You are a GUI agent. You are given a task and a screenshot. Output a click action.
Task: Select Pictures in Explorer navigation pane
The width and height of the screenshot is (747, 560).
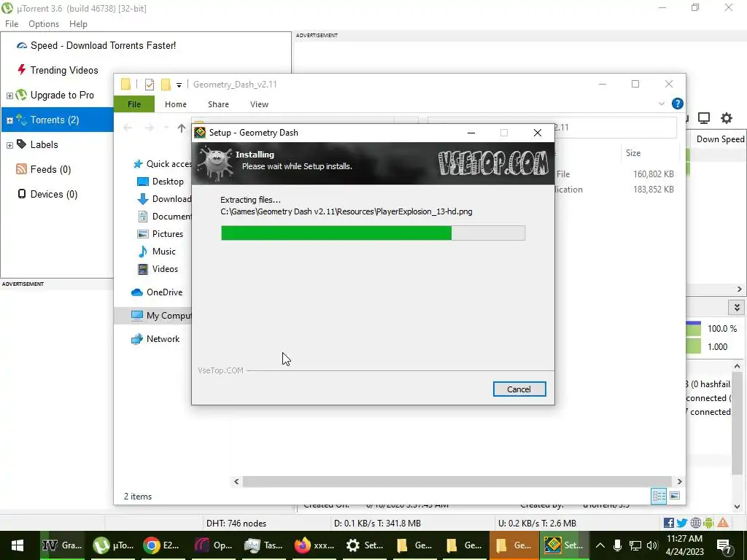(x=160, y=234)
